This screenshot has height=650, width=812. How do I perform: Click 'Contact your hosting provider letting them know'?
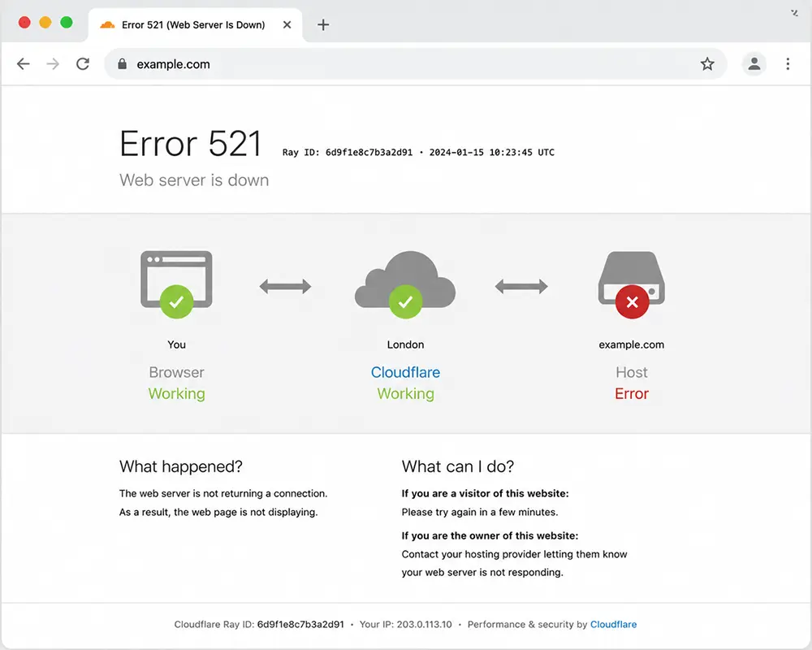pos(514,554)
